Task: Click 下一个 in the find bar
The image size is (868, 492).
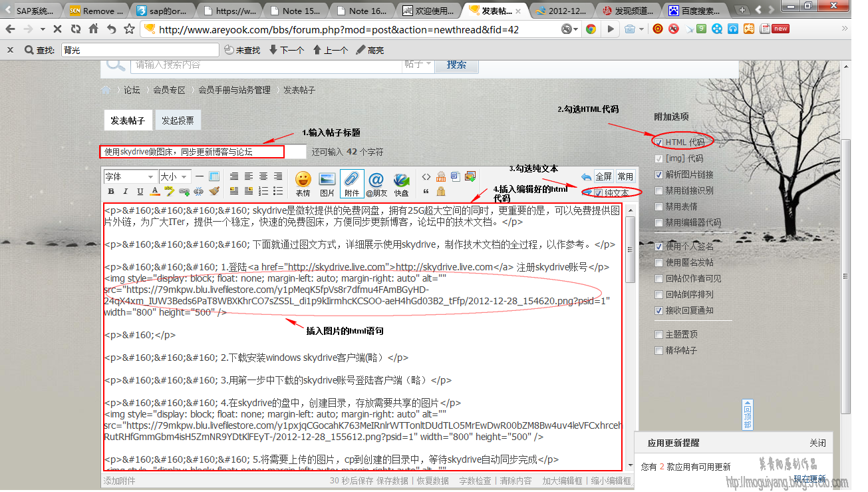Action: coord(287,50)
